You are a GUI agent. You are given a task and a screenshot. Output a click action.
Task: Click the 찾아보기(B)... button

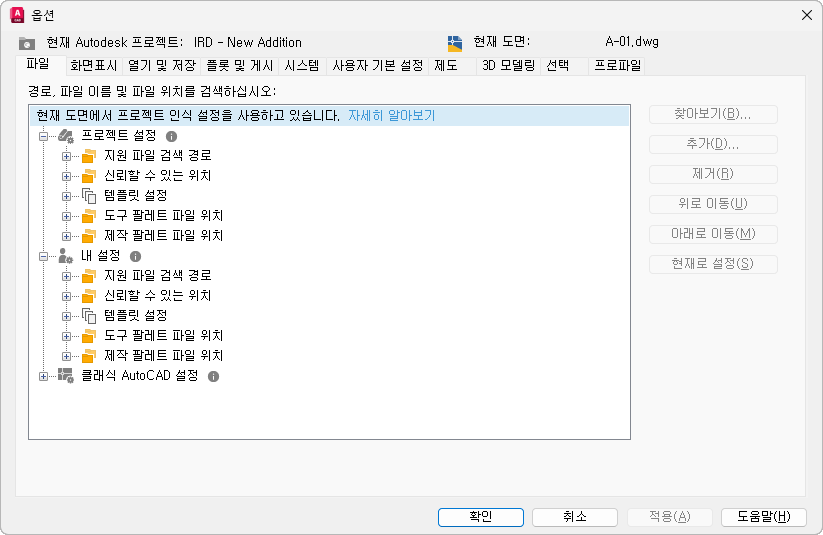point(713,114)
